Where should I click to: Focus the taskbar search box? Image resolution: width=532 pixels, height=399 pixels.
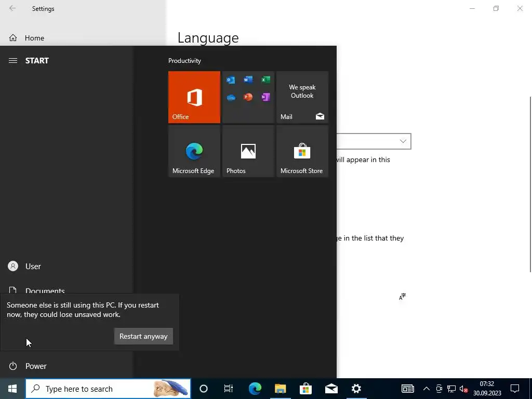tap(108, 389)
